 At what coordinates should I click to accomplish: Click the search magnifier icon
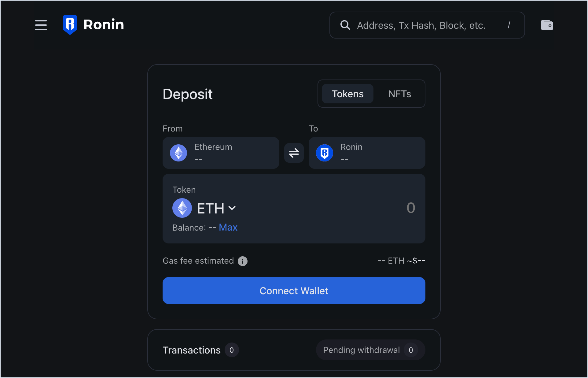345,25
